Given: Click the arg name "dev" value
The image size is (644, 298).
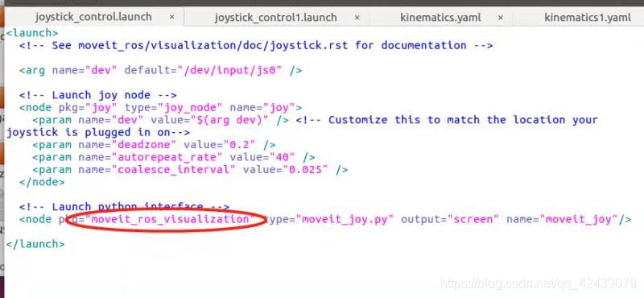Looking at the screenshot, I should tap(101, 70).
